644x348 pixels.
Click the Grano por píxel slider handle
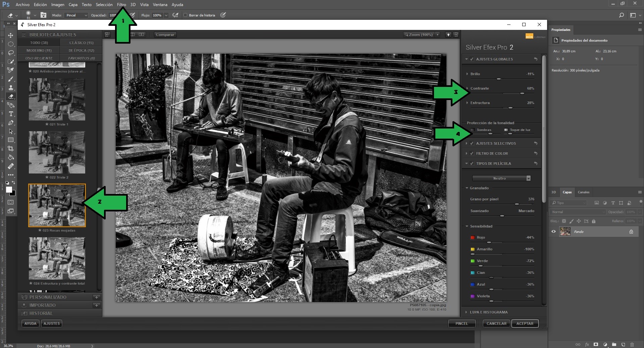[x=517, y=204]
